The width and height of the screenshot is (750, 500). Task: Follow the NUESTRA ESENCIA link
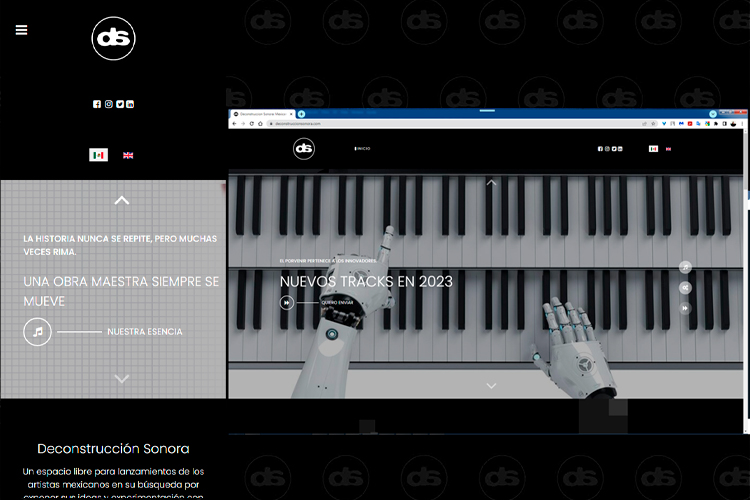[x=145, y=331]
